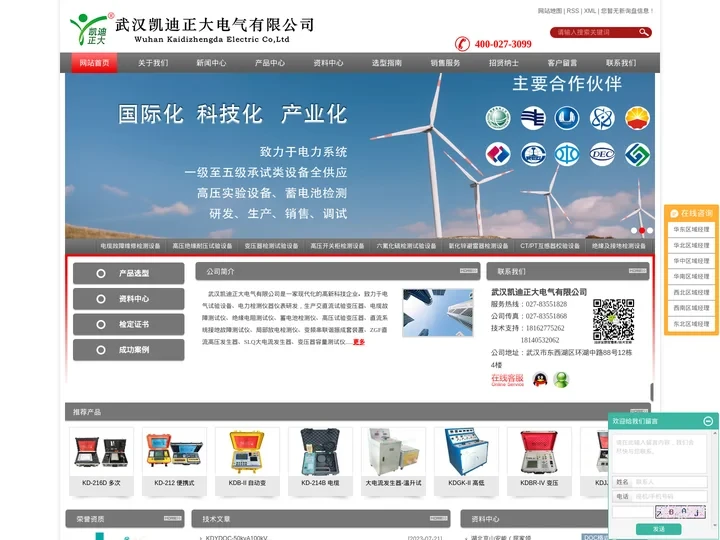Open the QQ penguin online service icon
Image resolution: width=720 pixels, height=540 pixels.
click(x=540, y=380)
